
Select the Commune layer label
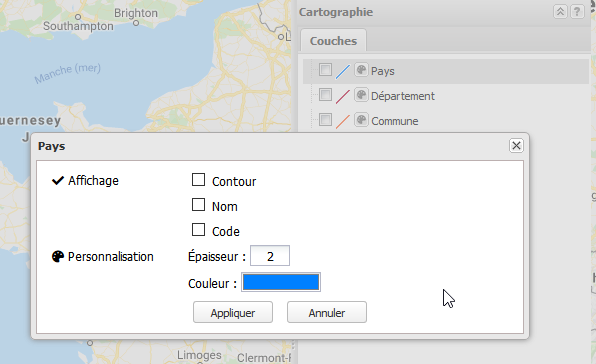pos(395,121)
